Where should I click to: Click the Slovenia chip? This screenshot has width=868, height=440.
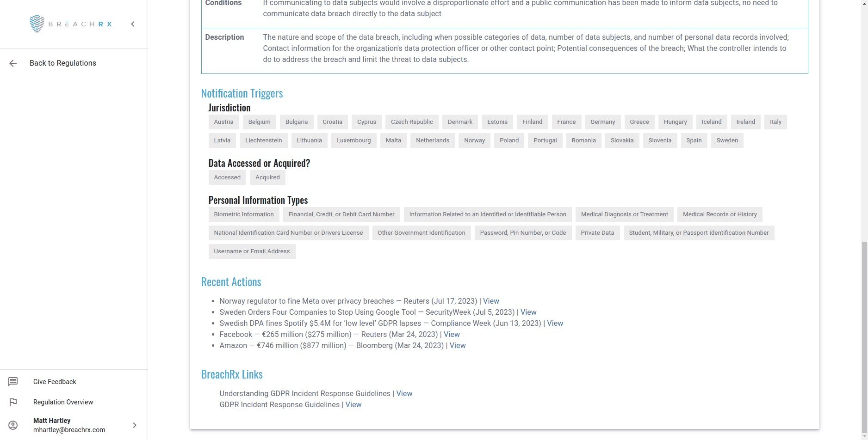[x=660, y=141]
